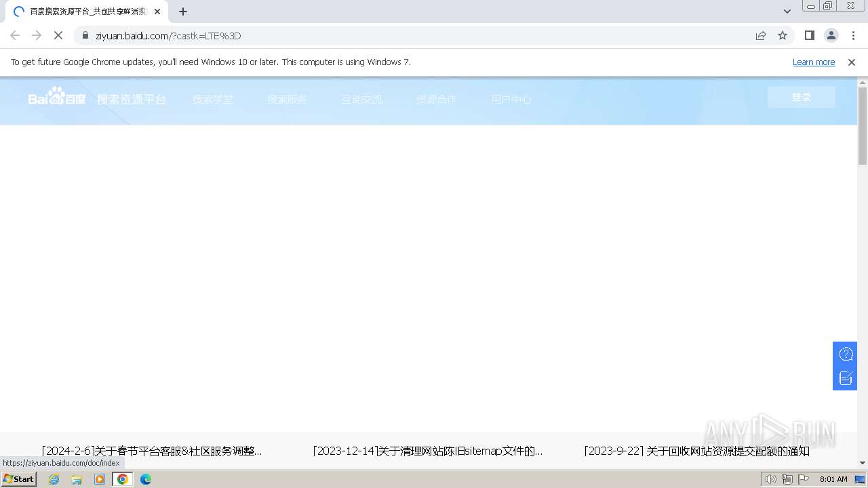Select the 百度搜索资源平台 browser tab

tap(87, 12)
